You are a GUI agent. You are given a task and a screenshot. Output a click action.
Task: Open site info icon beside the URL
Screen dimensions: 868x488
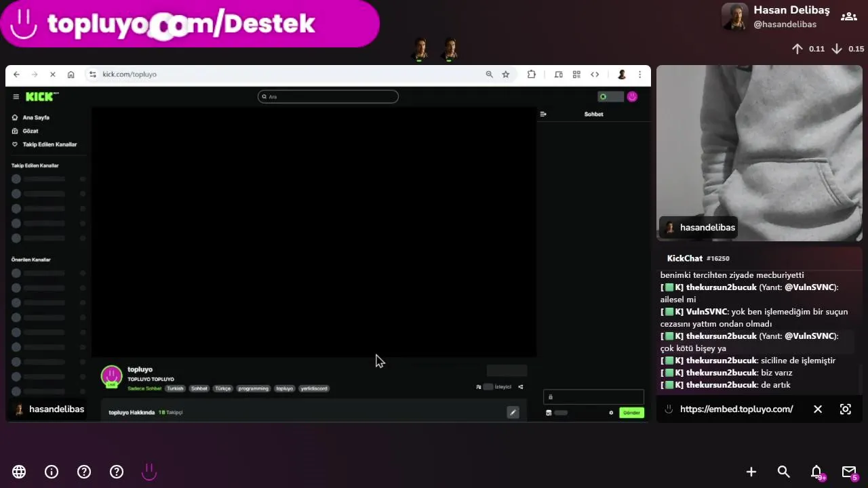93,75
